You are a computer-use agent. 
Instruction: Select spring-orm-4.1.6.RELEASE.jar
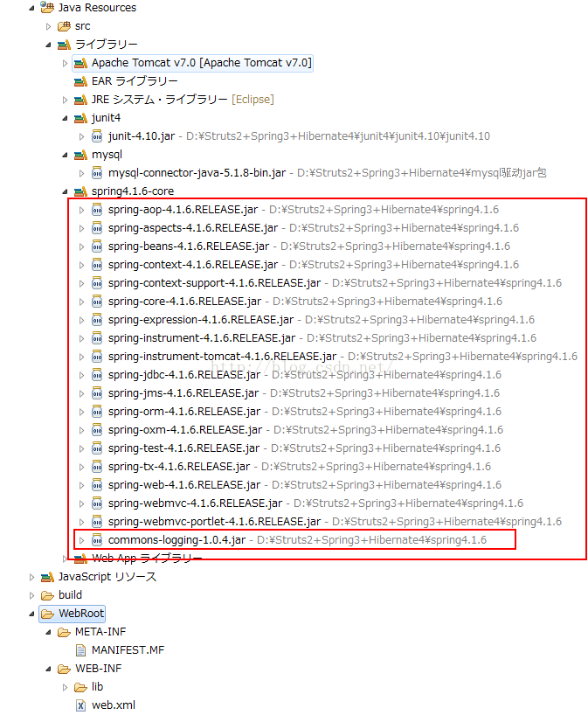tap(184, 412)
